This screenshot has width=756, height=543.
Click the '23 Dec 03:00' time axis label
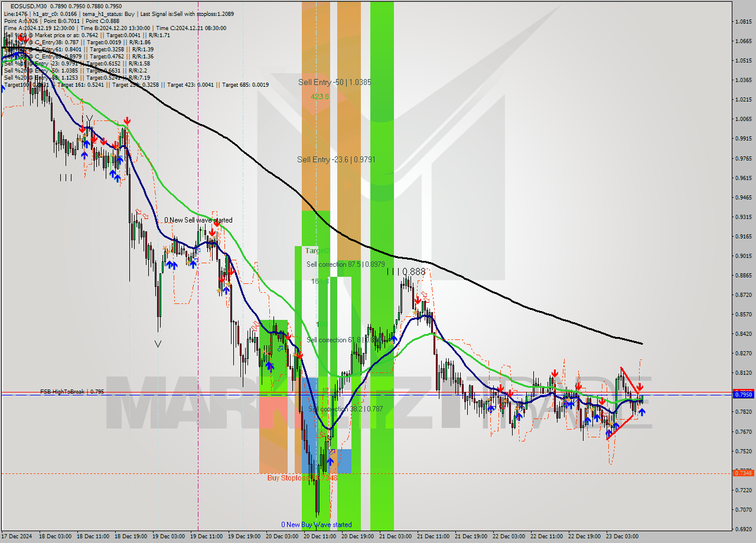point(621,537)
